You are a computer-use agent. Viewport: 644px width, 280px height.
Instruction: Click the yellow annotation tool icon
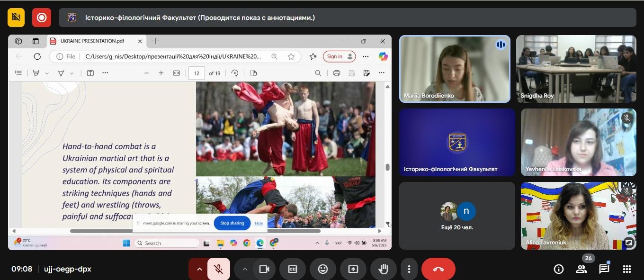(x=16, y=18)
